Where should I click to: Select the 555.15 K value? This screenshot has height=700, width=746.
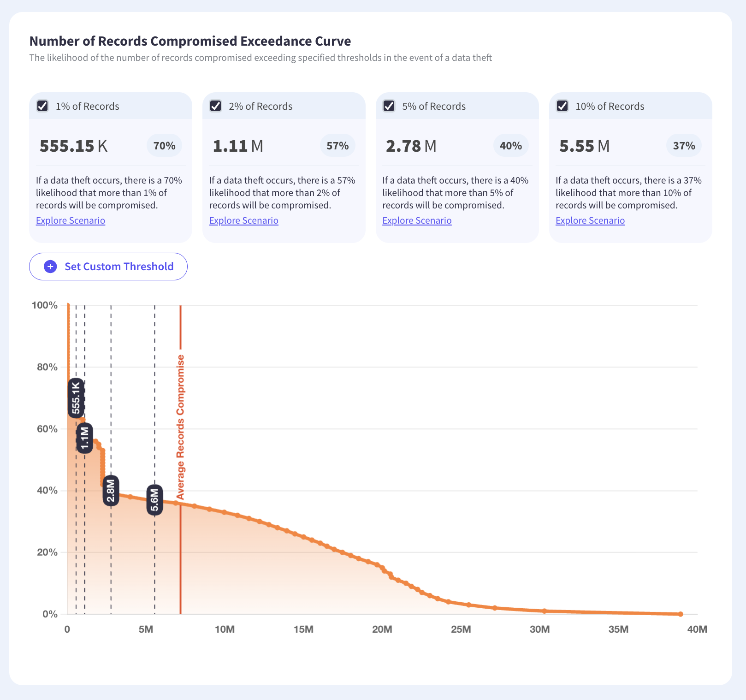point(74,146)
